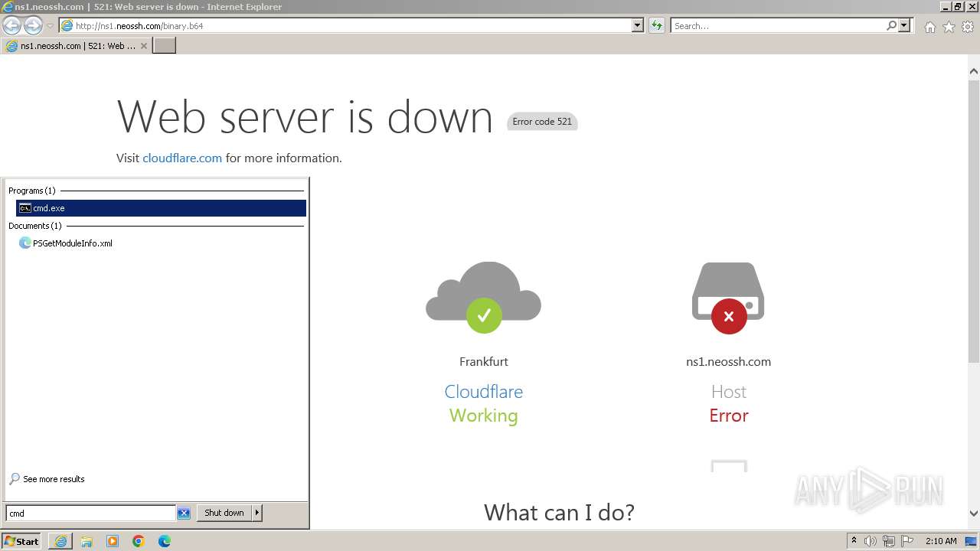
Task: Open a new blank tab
Action: pos(165,46)
